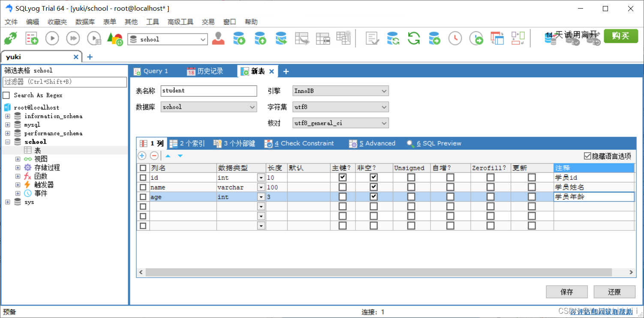This screenshot has width=644, height=318.
Task: Click the refresh object browser shapes icon
Action: pyautogui.click(x=115, y=39)
